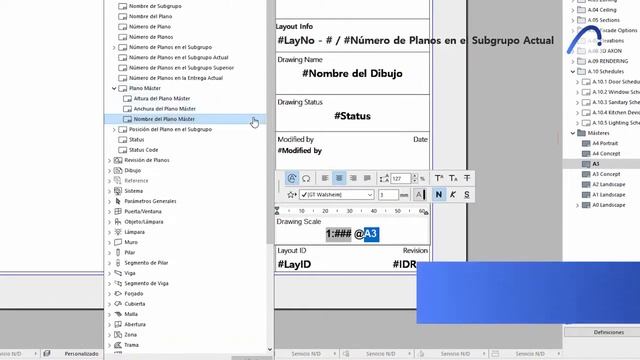Expand the A0 Landscape master

click(577, 205)
